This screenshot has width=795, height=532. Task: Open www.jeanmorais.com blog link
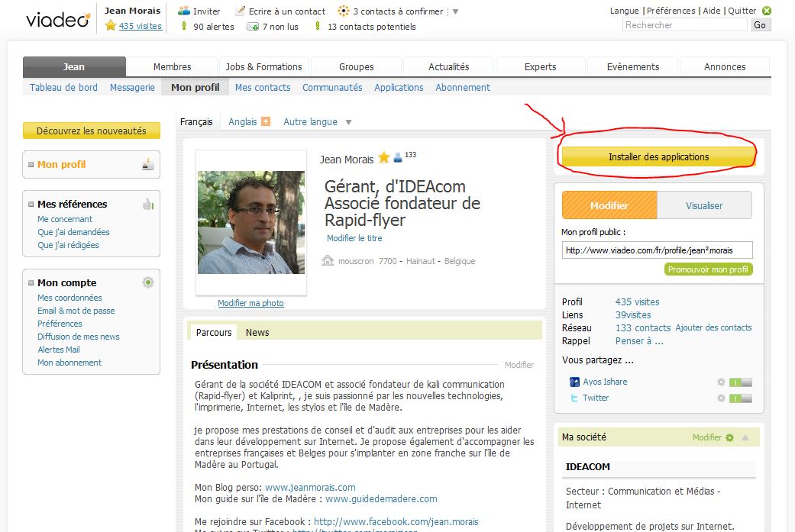pyautogui.click(x=310, y=488)
